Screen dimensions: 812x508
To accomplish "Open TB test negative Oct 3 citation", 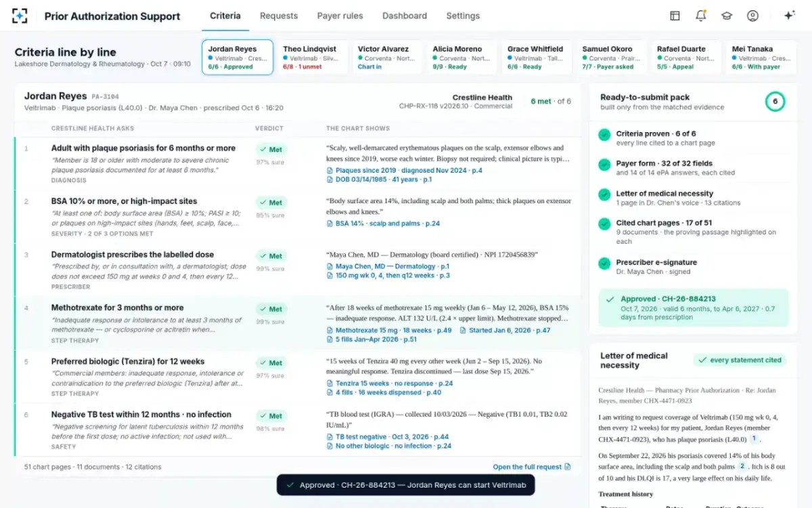I will click(x=387, y=437).
